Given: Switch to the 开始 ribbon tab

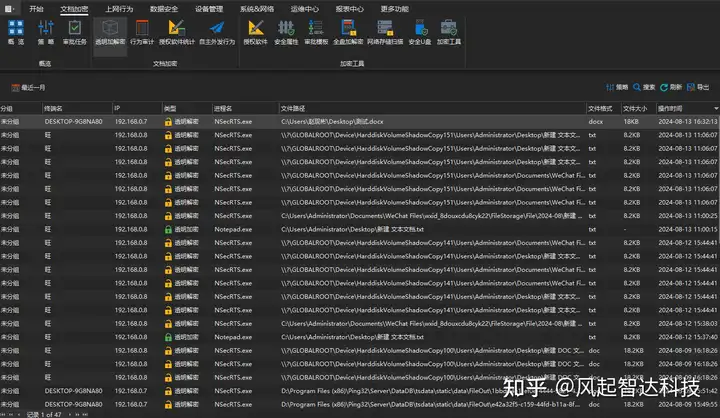Looking at the screenshot, I should 36,9.
